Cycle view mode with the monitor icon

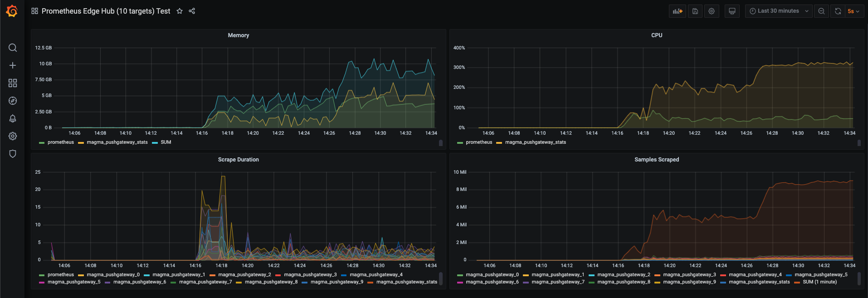point(732,11)
